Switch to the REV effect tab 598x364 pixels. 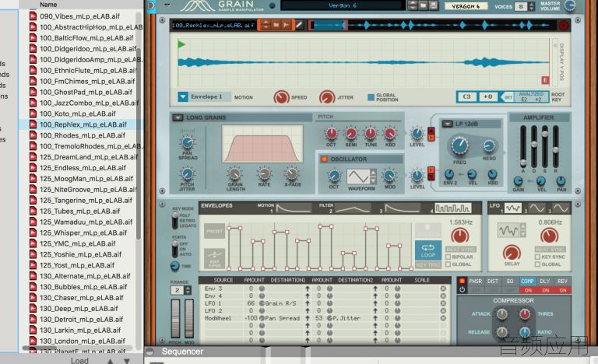click(562, 282)
